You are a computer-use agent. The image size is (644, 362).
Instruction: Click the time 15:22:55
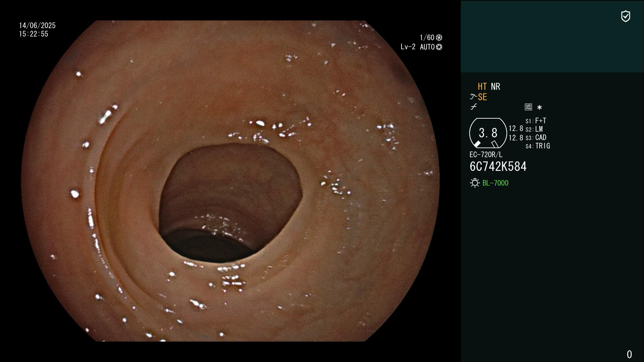(x=34, y=34)
